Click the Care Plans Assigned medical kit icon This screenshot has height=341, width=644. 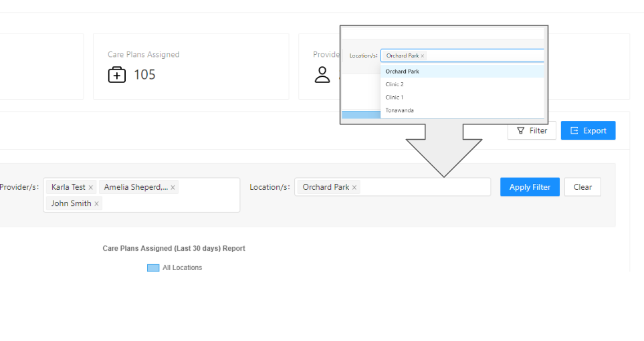coord(117,75)
